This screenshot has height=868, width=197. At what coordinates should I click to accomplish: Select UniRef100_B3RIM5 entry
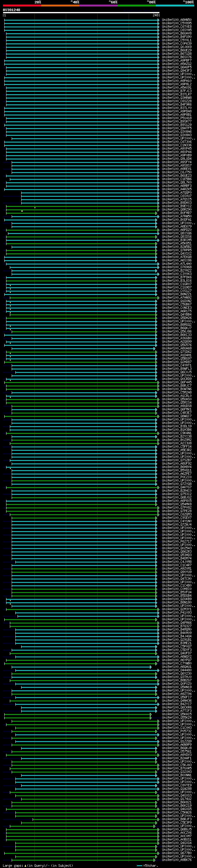click(177, 240)
